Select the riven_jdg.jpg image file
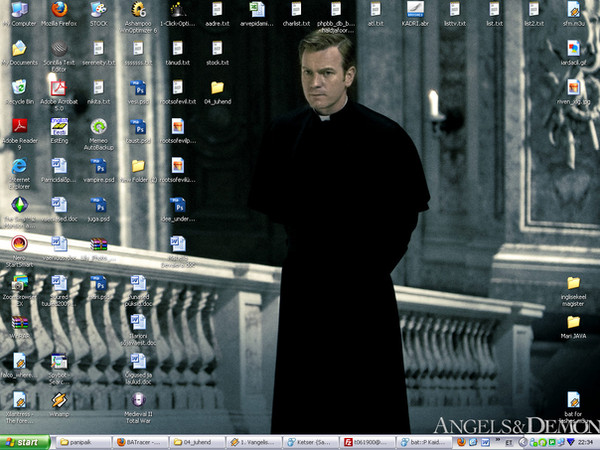600x450 pixels. (573, 88)
